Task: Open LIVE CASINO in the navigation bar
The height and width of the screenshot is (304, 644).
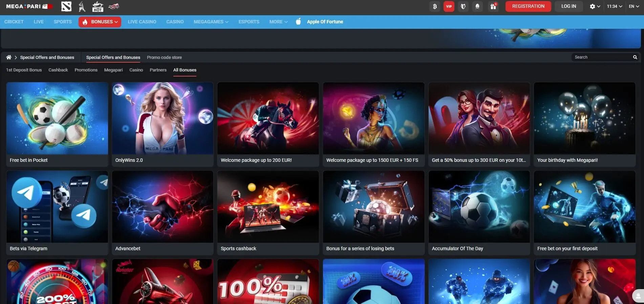Action: [x=142, y=22]
